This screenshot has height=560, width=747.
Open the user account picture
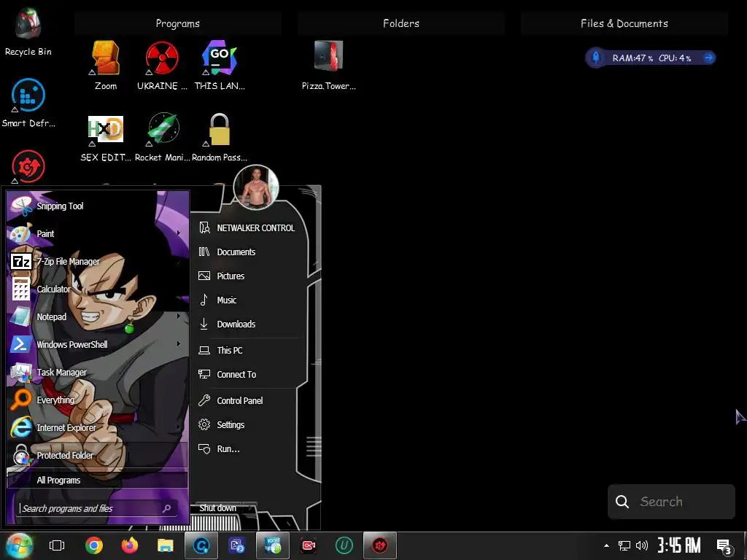tap(256, 187)
